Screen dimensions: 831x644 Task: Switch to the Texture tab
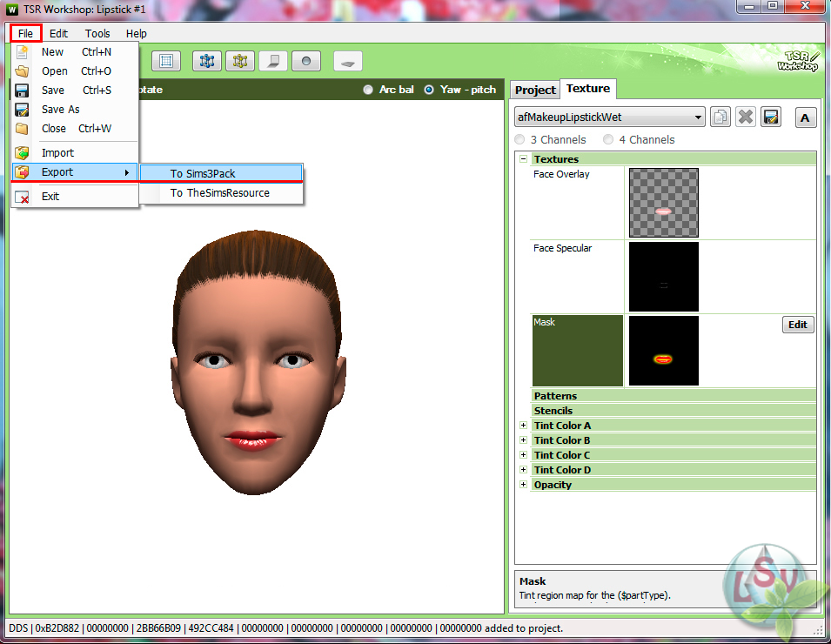pos(587,89)
